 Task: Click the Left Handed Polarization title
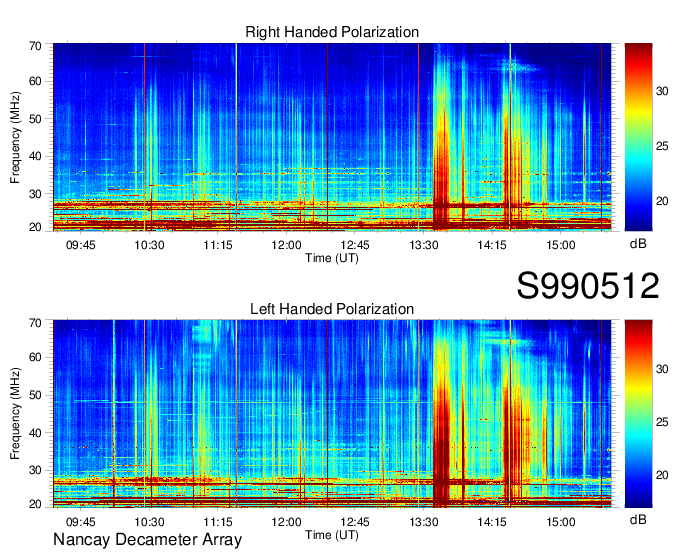(x=332, y=309)
